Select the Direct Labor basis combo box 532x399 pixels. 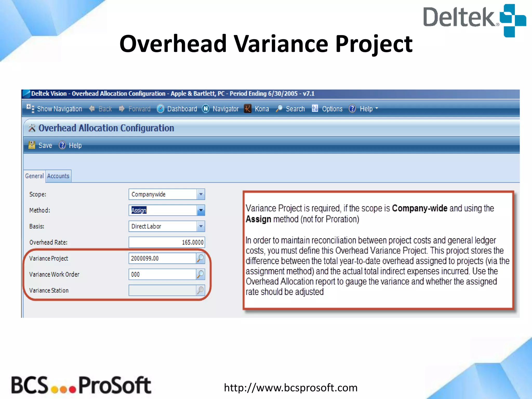(x=167, y=226)
